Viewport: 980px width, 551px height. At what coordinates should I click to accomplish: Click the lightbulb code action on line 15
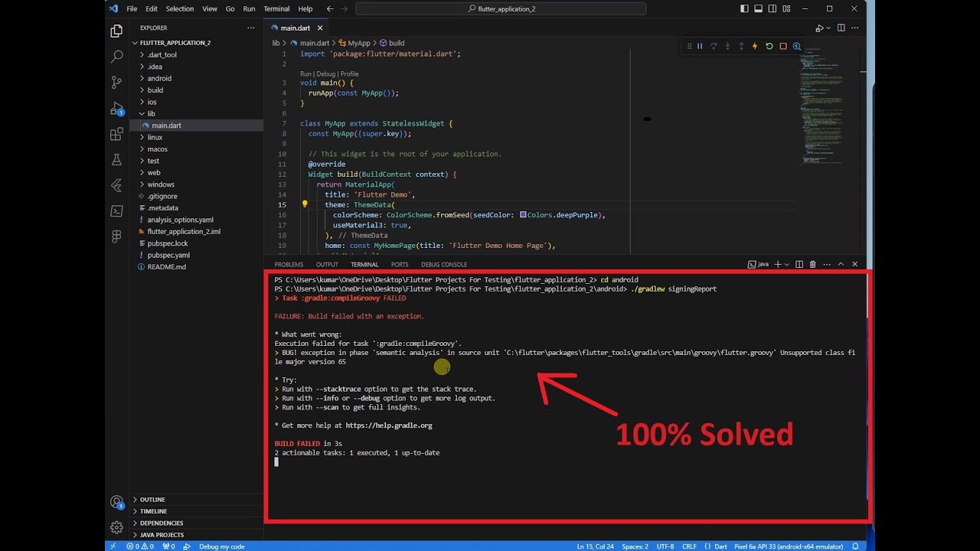click(304, 204)
